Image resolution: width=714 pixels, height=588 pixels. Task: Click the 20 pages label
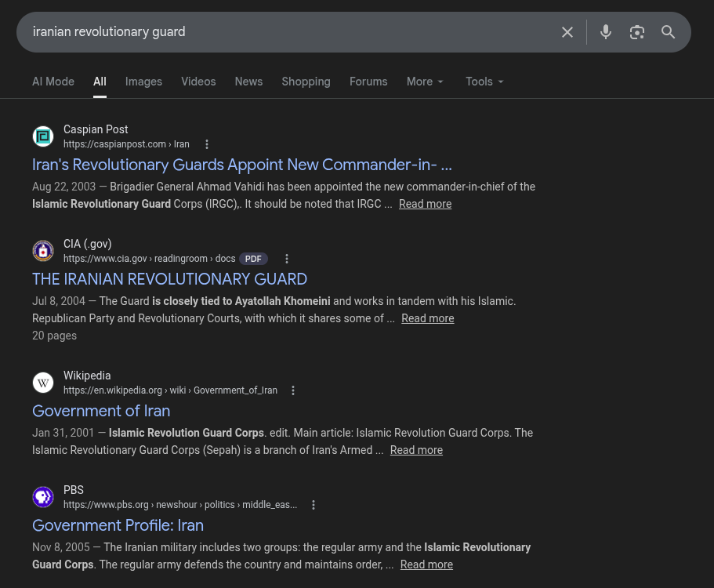point(54,336)
